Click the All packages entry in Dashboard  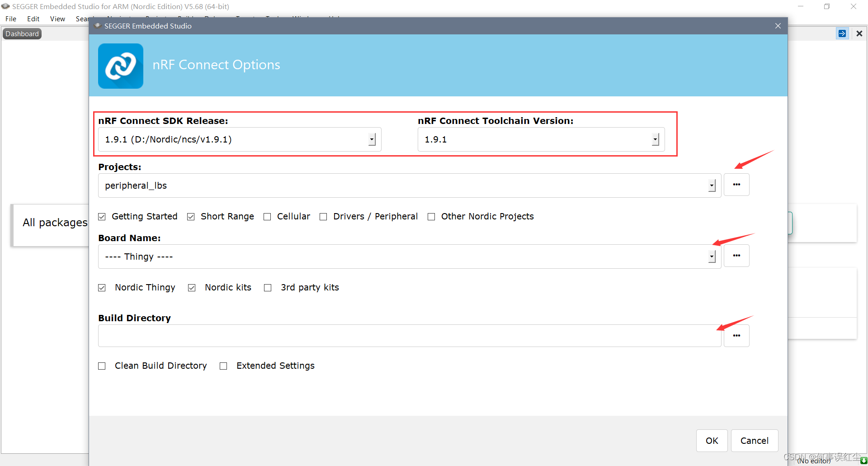tap(55, 223)
